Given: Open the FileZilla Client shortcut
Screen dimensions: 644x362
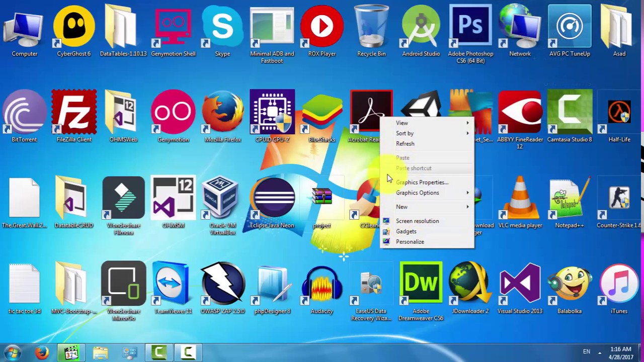Looking at the screenshot, I should tap(73, 112).
